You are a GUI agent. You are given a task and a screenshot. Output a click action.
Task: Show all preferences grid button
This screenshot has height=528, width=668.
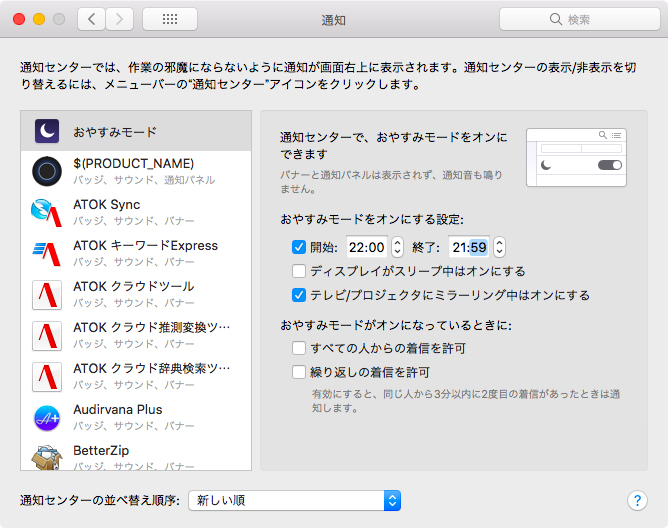click(170, 19)
